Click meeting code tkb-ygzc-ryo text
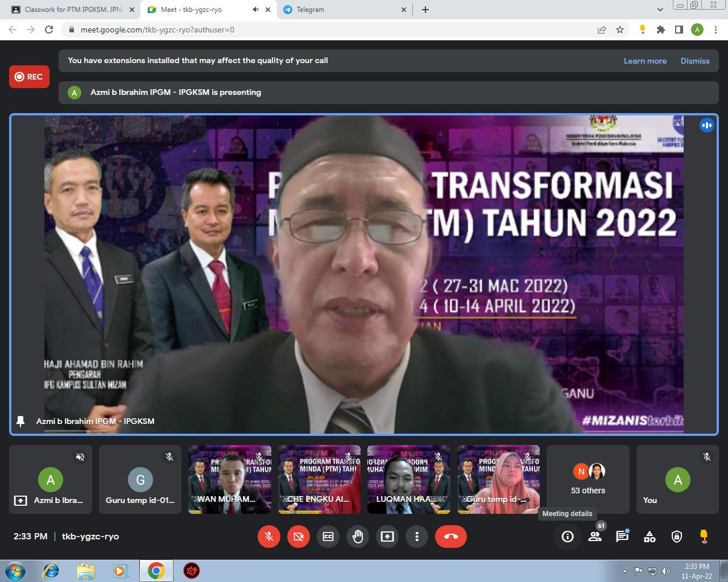The height and width of the screenshot is (582, 728). click(x=90, y=537)
